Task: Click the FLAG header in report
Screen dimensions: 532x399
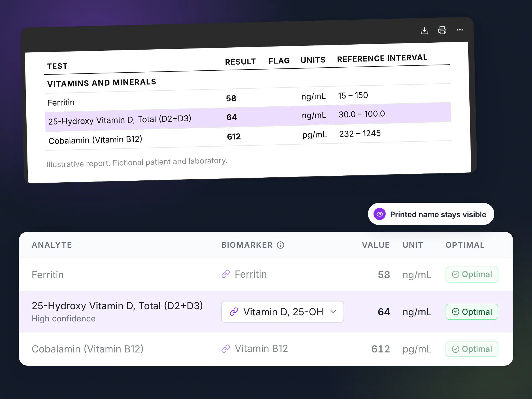Action: [x=279, y=61]
